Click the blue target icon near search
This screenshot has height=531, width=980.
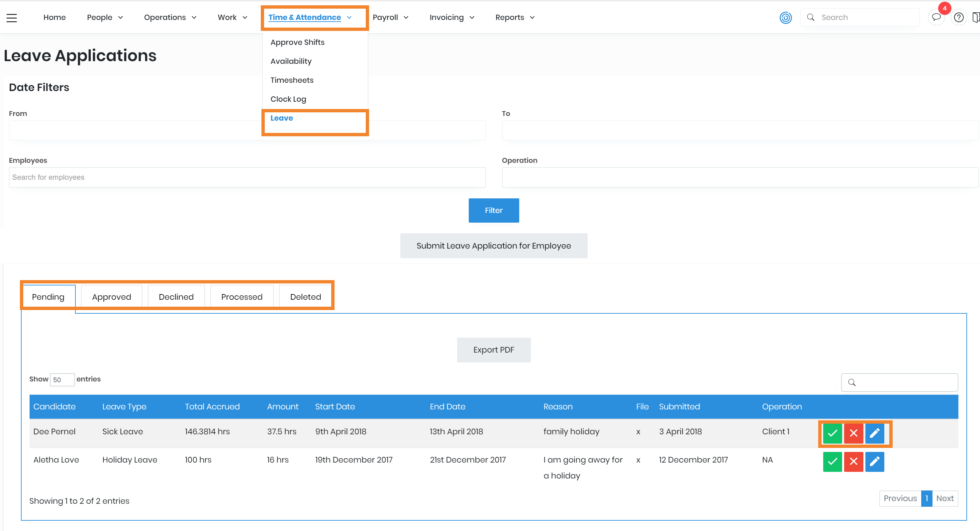(786, 18)
